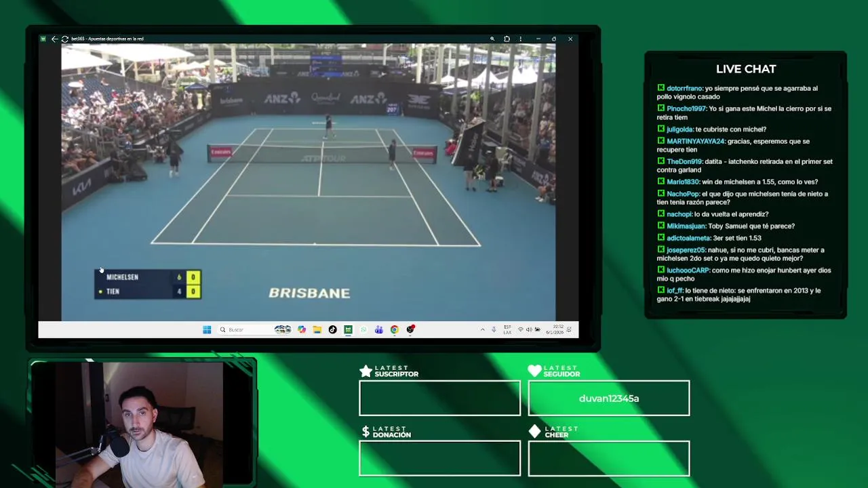Click the nachopi username in chat
Image resolution: width=868 pixels, height=488 pixels.
point(679,214)
